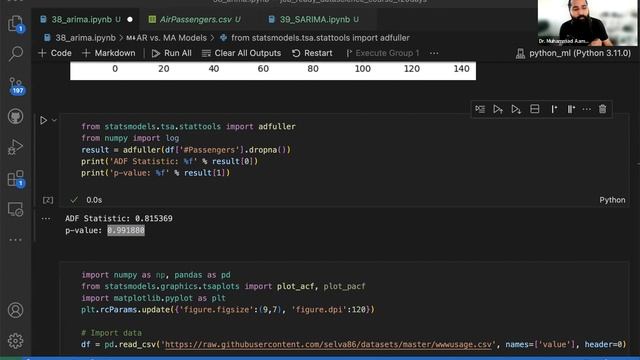Expand run options chevron beside cell run button
The image size is (640, 360).
pyautogui.click(x=54, y=120)
